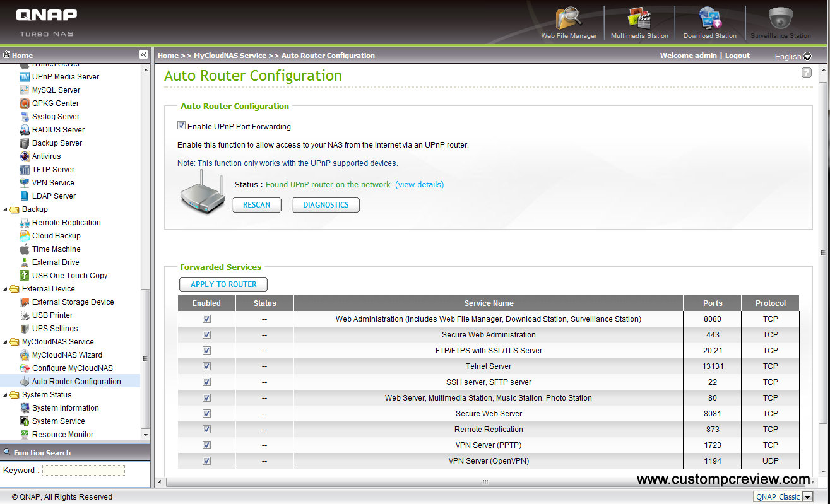Click LDAP Server icon
The width and height of the screenshot is (830, 504).
25,196
